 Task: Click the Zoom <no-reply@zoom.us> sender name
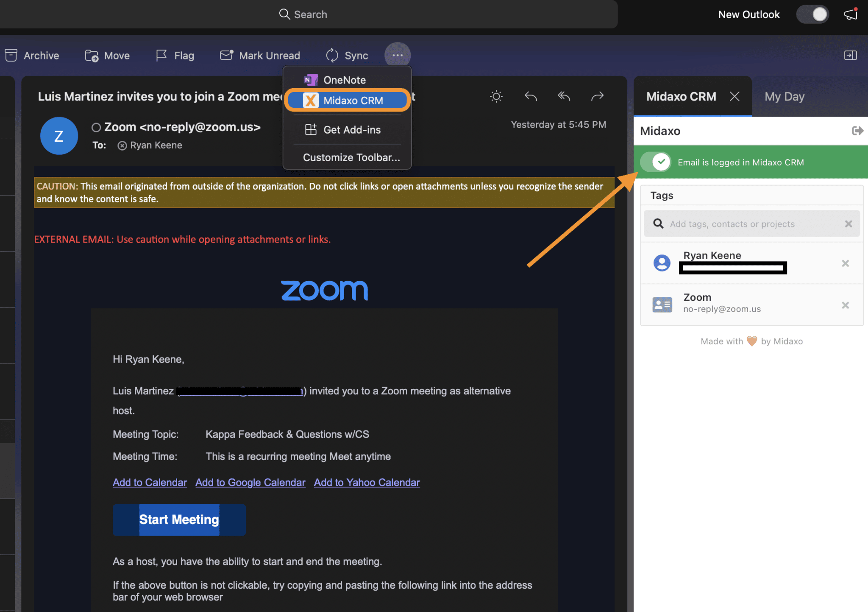click(183, 127)
